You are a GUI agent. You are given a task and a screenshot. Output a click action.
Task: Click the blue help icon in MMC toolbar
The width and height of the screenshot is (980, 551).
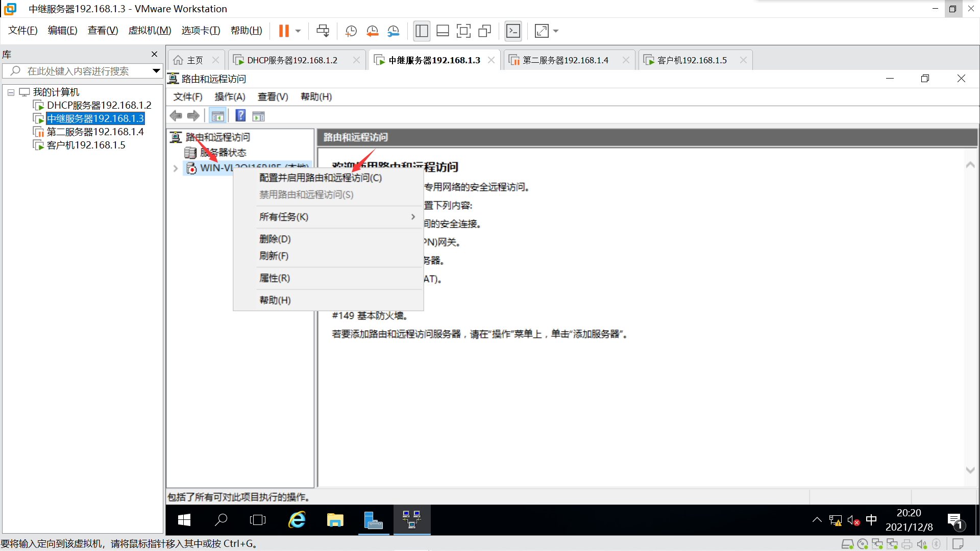tap(240, 116)
